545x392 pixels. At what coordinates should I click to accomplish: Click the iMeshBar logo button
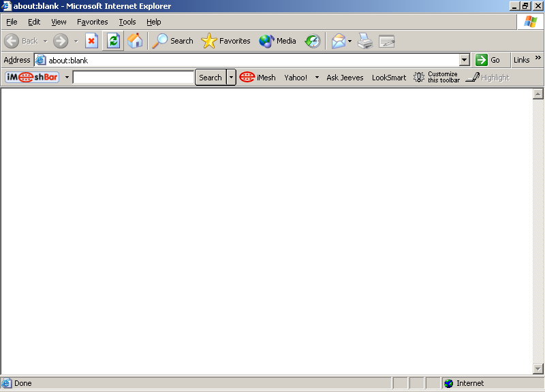(x=32, y=77)
